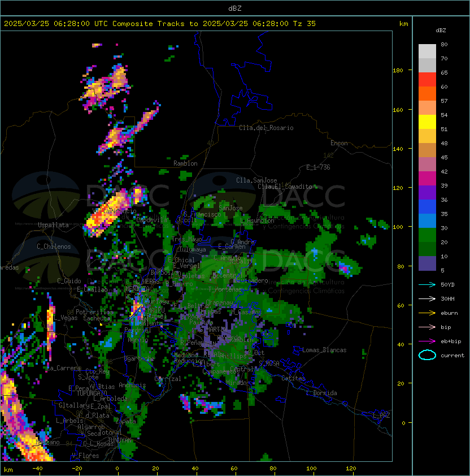Click the white 30HM arrow in the legend
The image size is (470, 476).
tap(427, 299)
